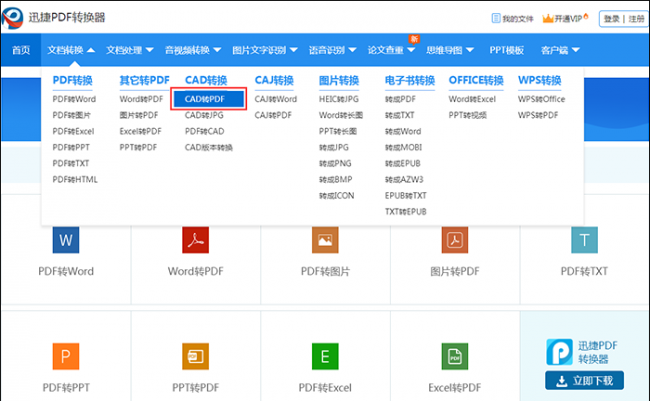The height and width of the screenshot is (401, 650).
Task: Select PPT转长图 menu entry
Action: (x=338, y=131)
